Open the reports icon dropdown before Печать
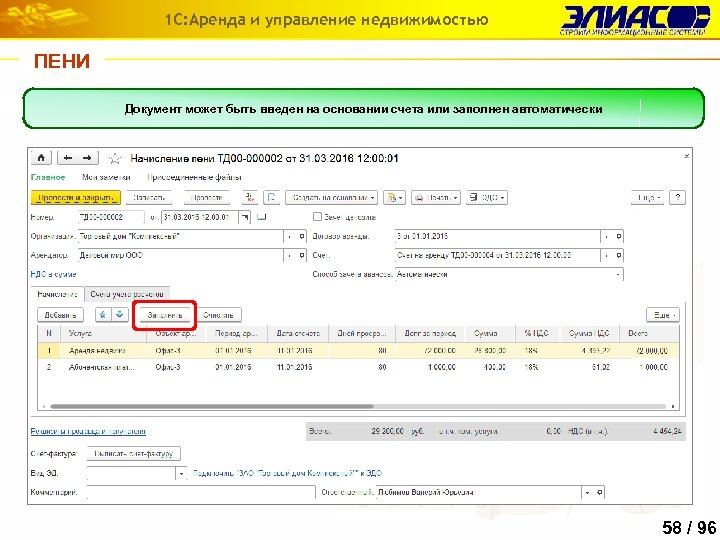This screenshot has height=540, width=720. point(394,197)
